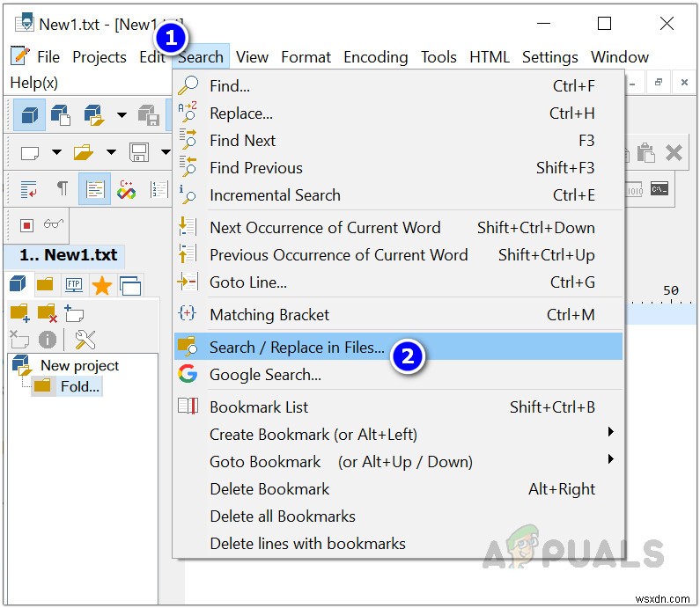Choose Find... from Search menu
Viewport: 700px width, 608px height.
coord(398,86)
